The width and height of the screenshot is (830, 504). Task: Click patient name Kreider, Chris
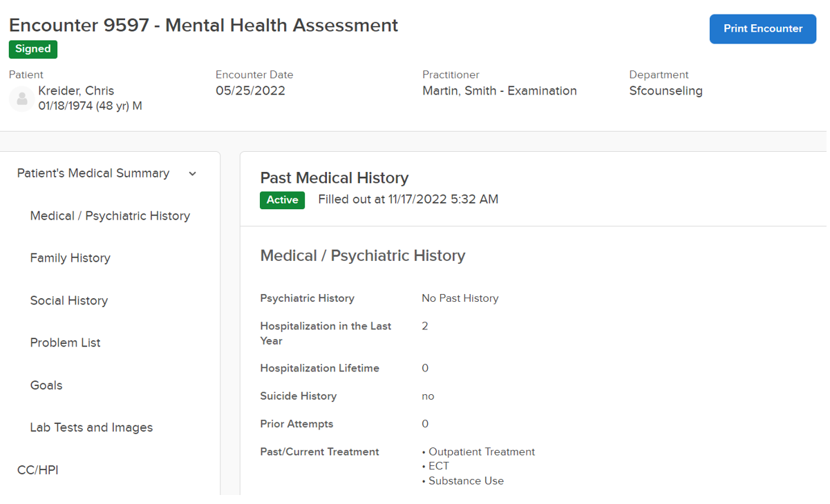[76, 91]
